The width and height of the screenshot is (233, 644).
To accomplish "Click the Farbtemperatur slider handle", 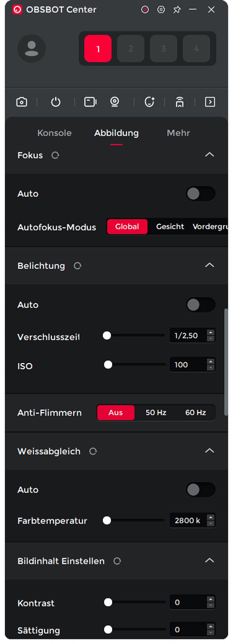I will pyautogui.click(x=107, y=520).
